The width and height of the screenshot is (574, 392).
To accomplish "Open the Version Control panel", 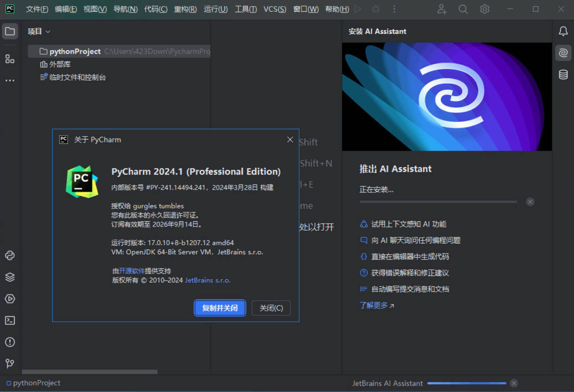I will point(10,364).
